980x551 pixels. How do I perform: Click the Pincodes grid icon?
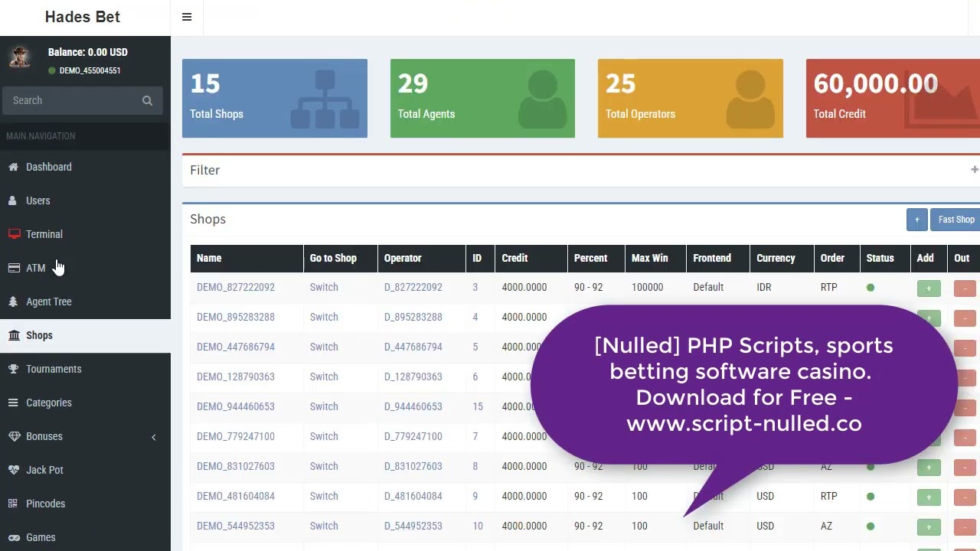tap(13, 504)
